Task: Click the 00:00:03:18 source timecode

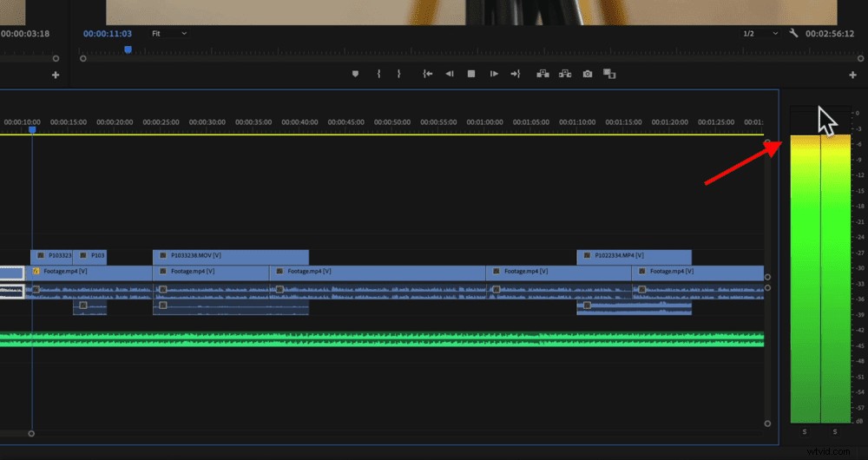Action: pyautogui.click(x=24, y=33)
